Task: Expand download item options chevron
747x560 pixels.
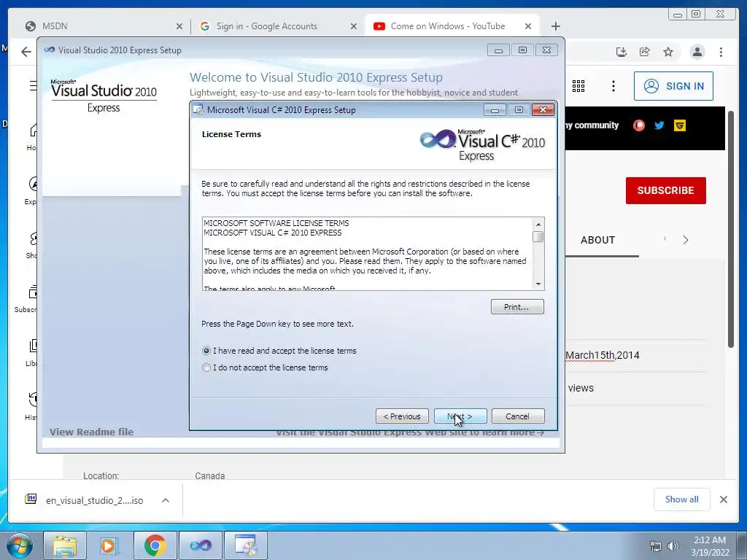Action: tap(166, 500)
